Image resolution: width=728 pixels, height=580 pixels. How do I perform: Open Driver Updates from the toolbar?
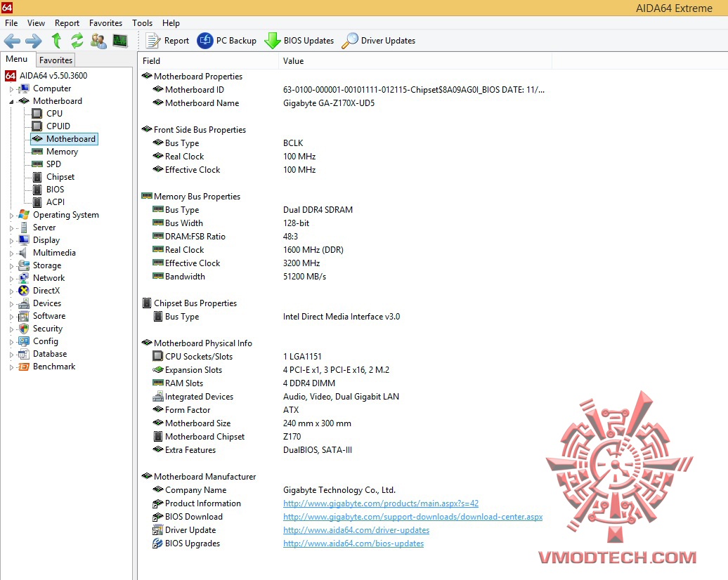pos(378,41)
